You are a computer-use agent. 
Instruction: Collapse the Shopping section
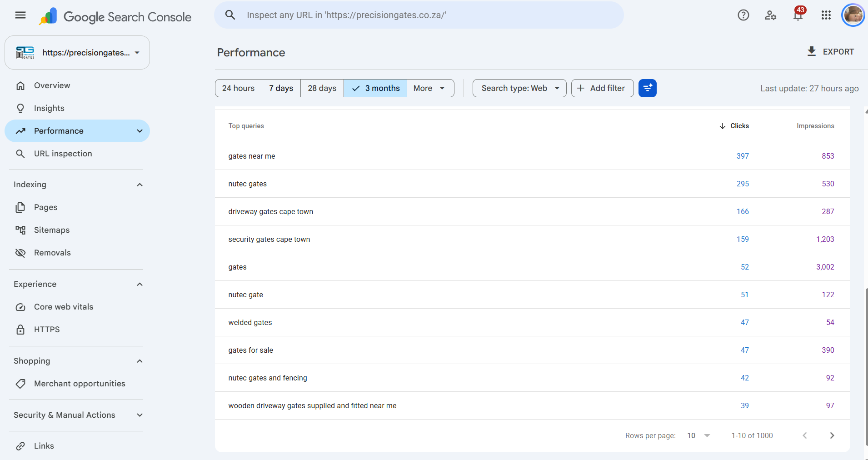pos(140,361)
